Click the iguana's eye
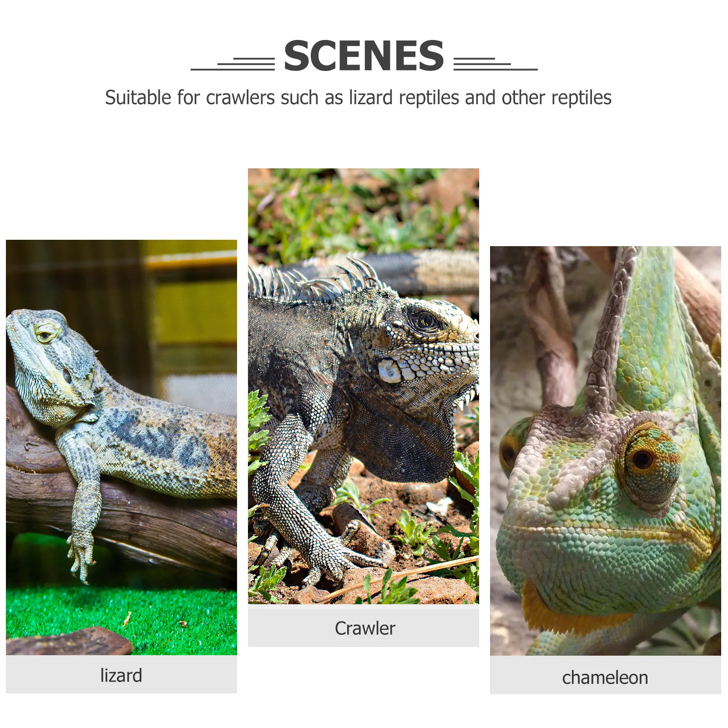728x728 pixels. (425, 321)
